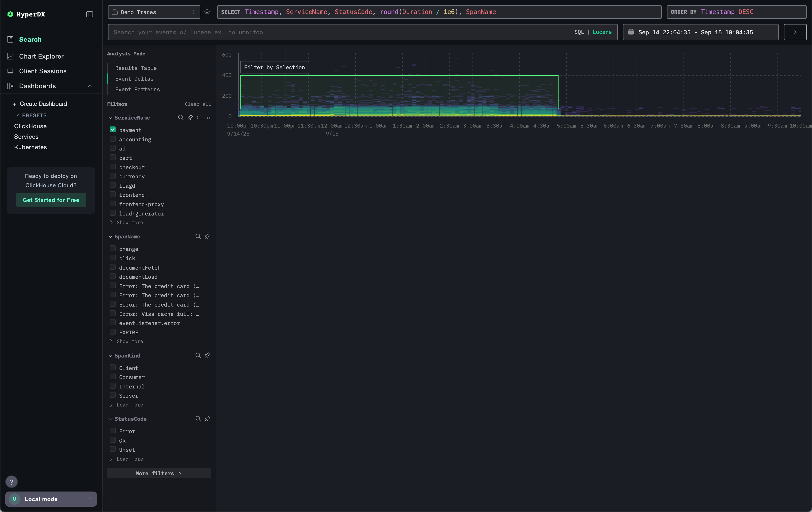Viewport: 812px width, 512px height.
Task: Click Get Started for Free button
Action: pos(51,200)
